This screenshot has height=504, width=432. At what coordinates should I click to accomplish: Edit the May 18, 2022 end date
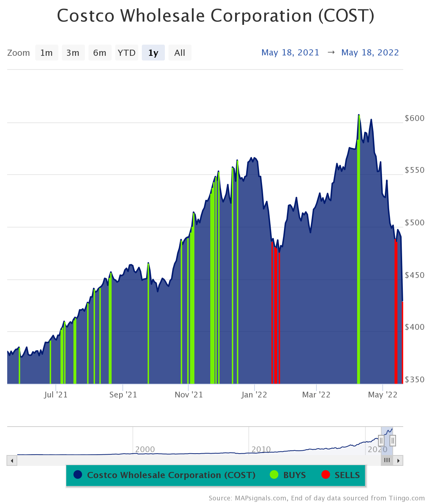click(x=370, y=53)
